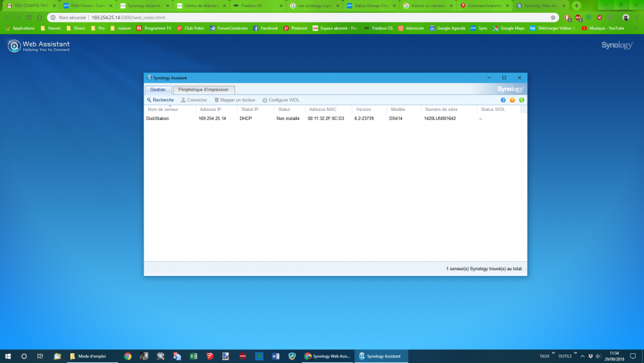Click the green info icon

tap(521, 100)
